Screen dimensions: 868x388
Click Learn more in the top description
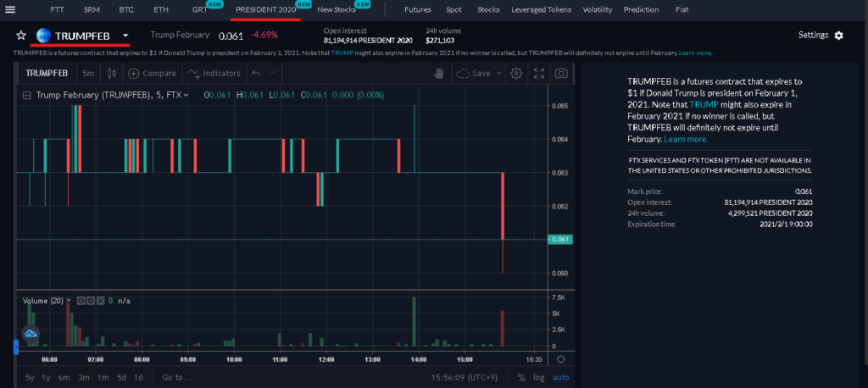[695, 53]
